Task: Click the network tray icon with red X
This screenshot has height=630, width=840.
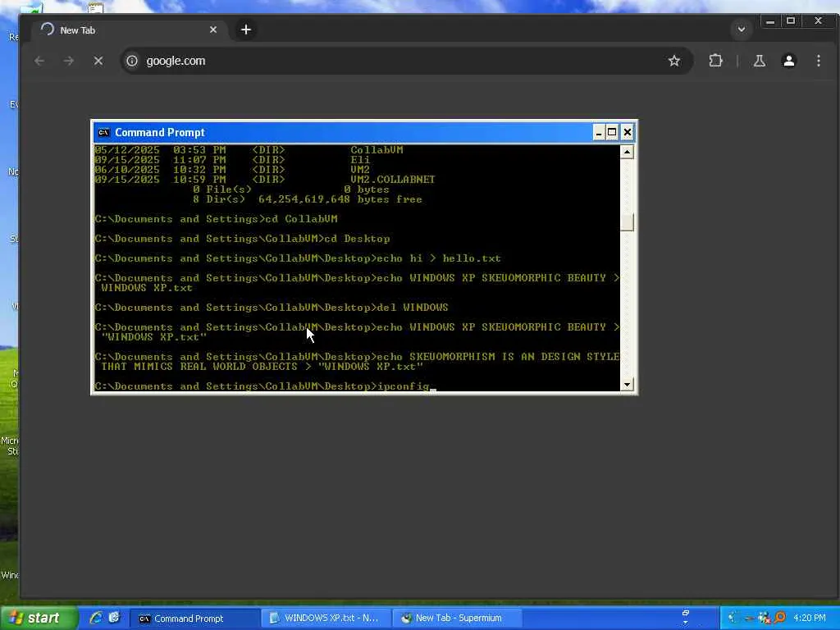Action: [x=764, y=619]
